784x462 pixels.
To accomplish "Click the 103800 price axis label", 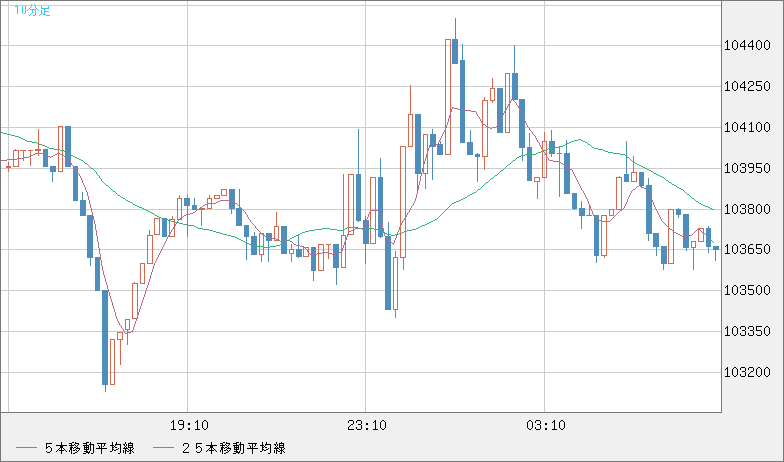I will pyautogui.click(x=748, y=209).
